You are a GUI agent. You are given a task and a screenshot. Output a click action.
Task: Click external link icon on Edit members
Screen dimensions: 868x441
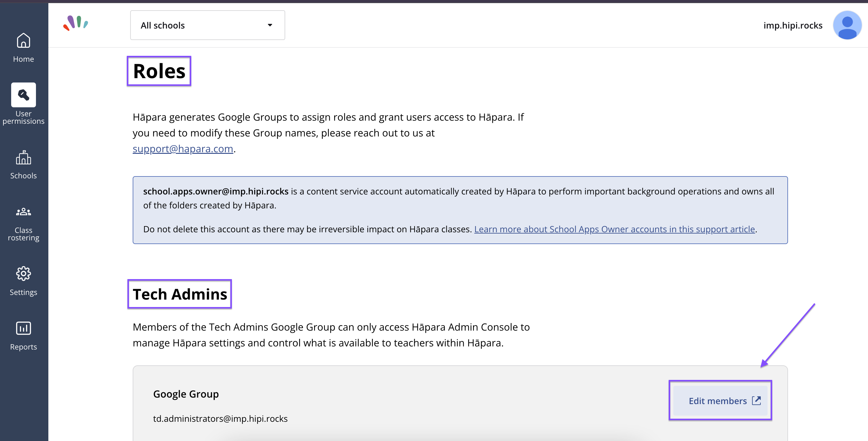pos(756,401)
